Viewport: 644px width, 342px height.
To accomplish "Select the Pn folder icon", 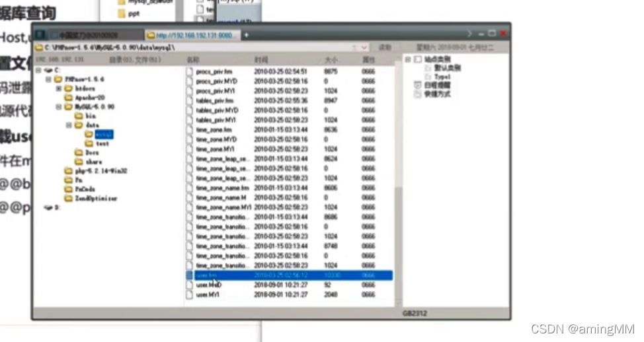I will (69, 180).
